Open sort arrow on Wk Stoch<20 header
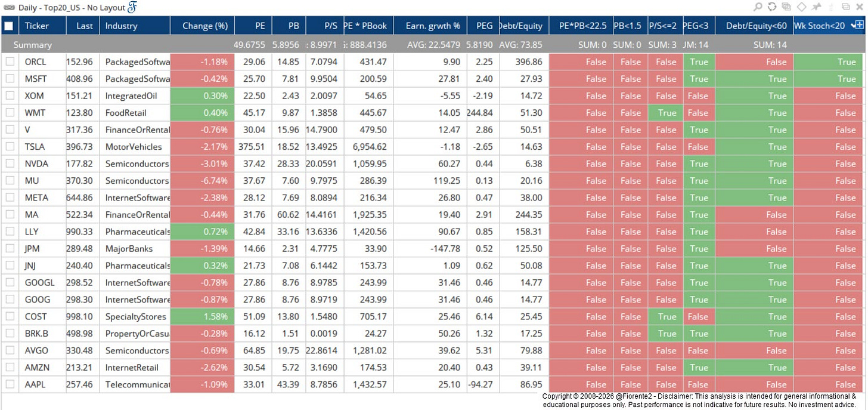Viewport: 868px width, 410px height. coord(853,24)
